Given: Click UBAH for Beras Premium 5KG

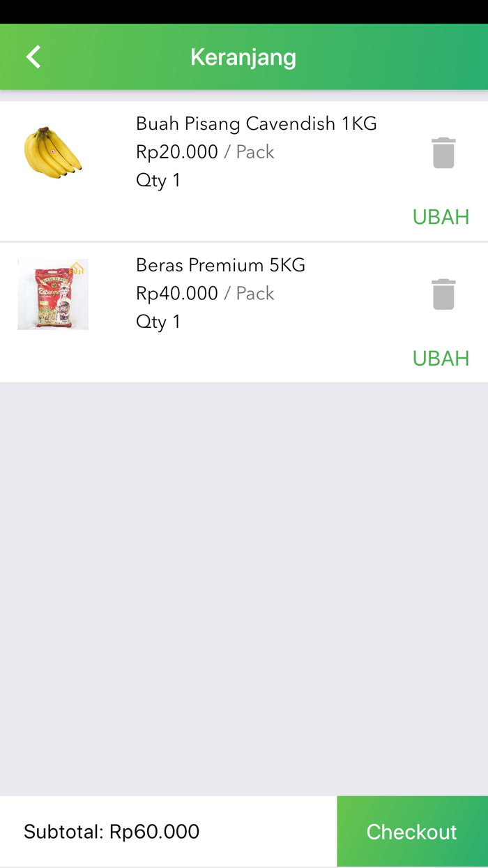Looking at the screenshot, I should (441, 358).
